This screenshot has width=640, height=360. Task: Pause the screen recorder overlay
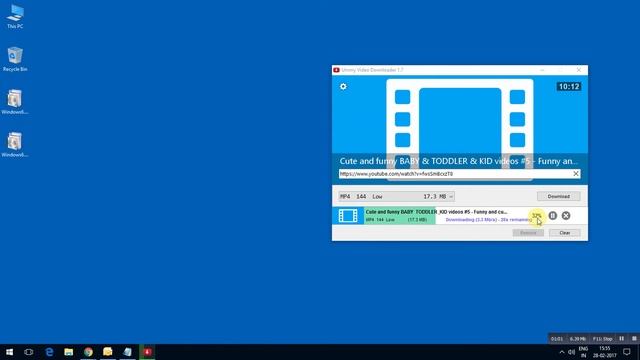[x=621, y=338]
